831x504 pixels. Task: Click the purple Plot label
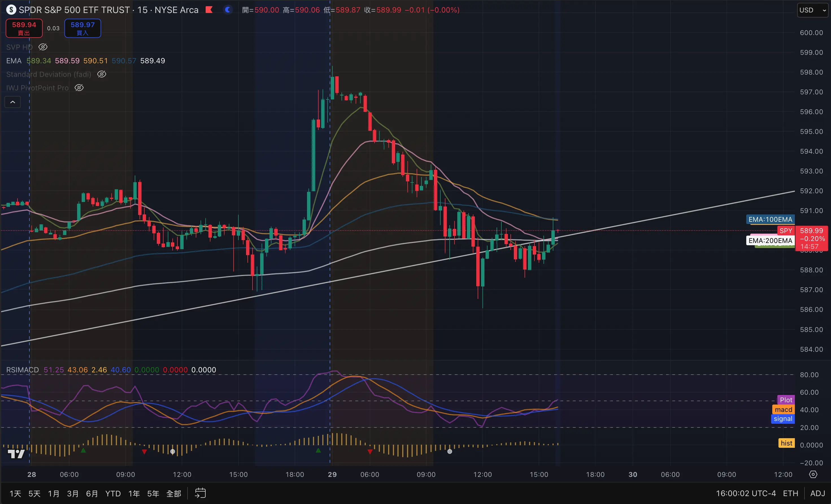[x=786, y=400]
